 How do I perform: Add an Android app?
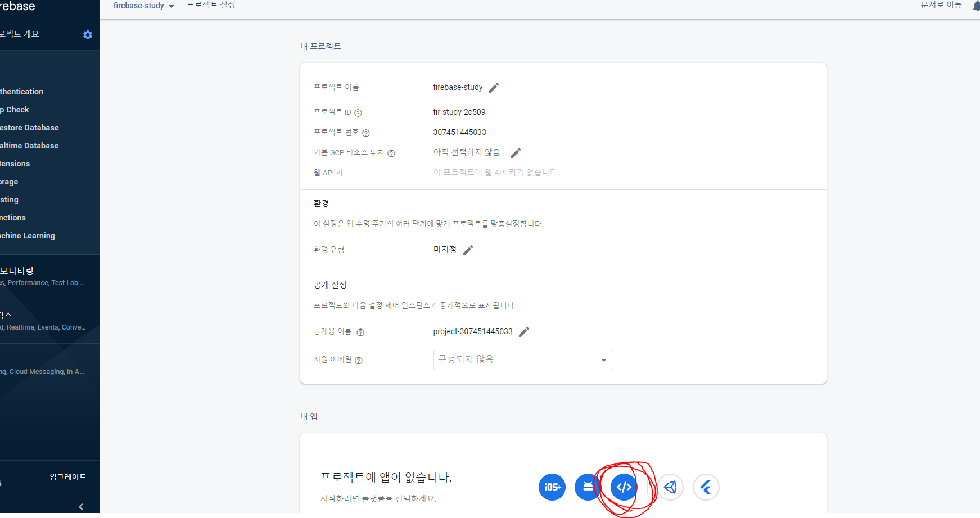(x=588, y=487)
